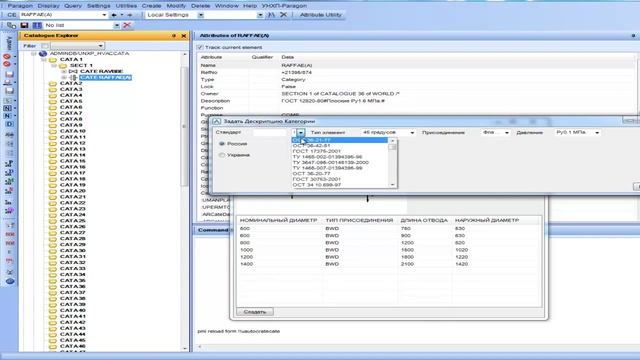This screenshot has width=640, height=360.
Task: Open the No list dropdown
Action: [117, 25]
